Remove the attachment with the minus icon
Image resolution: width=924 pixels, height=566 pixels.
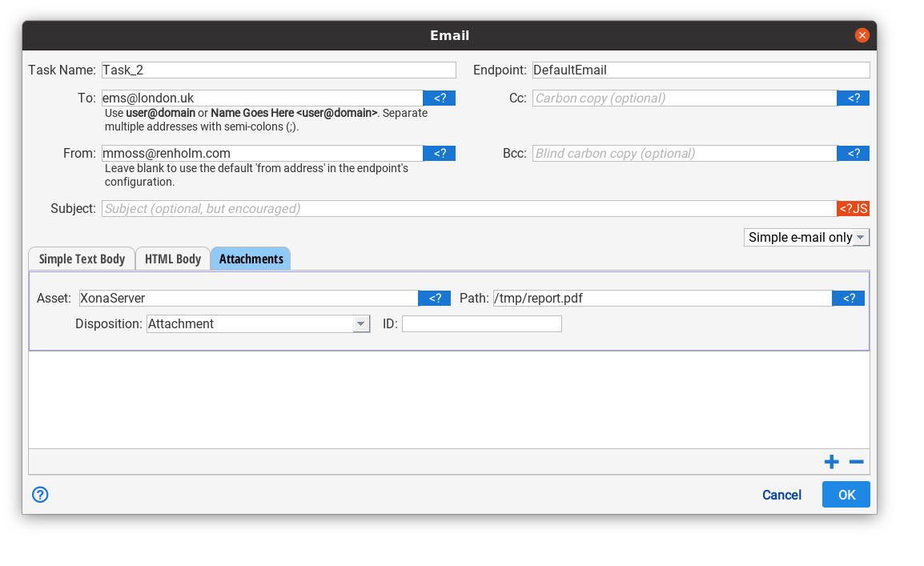(856, 462)
